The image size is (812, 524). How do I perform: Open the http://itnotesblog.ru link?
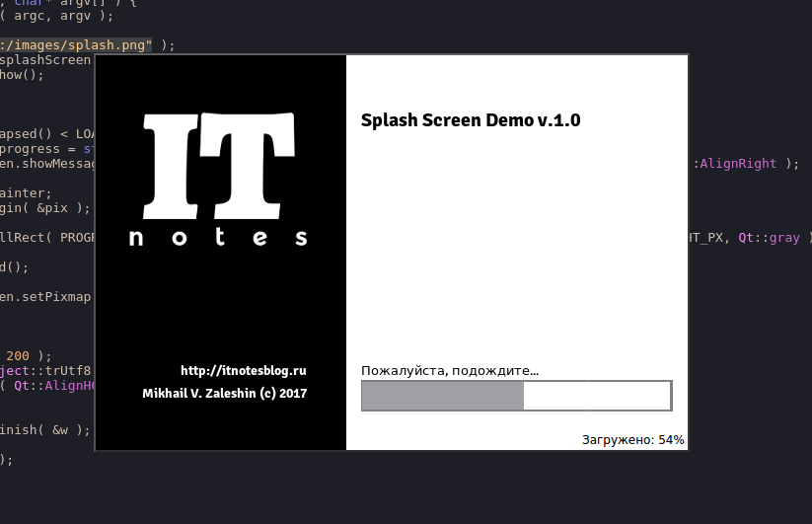pyautogui.click(x=244, y=371)
